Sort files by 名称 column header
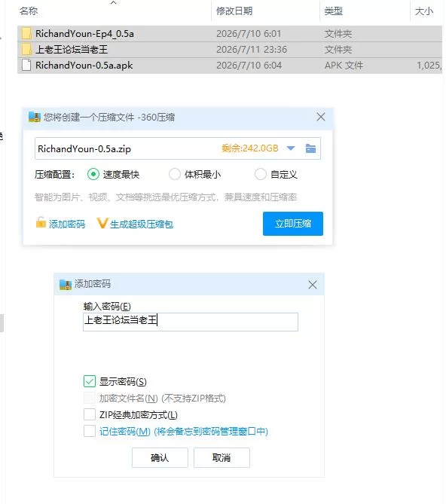 pos(29,11)
